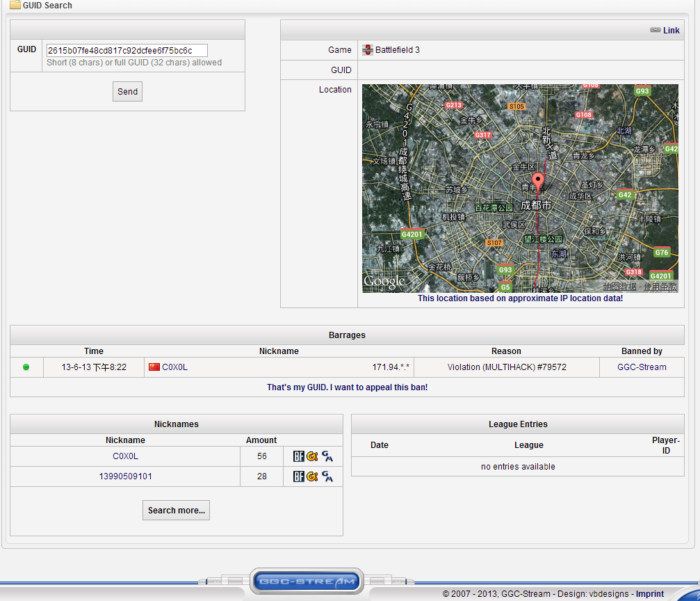Screen dimensions: 700x601
Task: Open the Imprint link in the footer
Action: point(649,594)
